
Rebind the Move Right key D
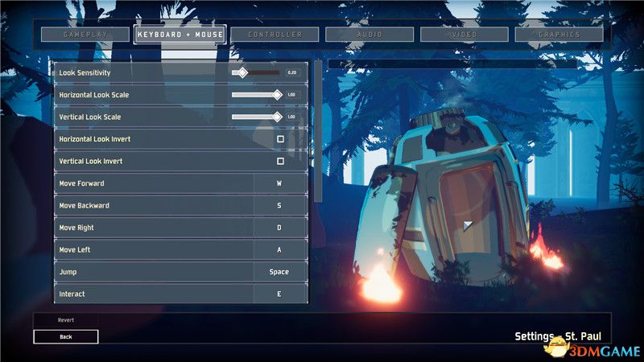pos(279,228)
